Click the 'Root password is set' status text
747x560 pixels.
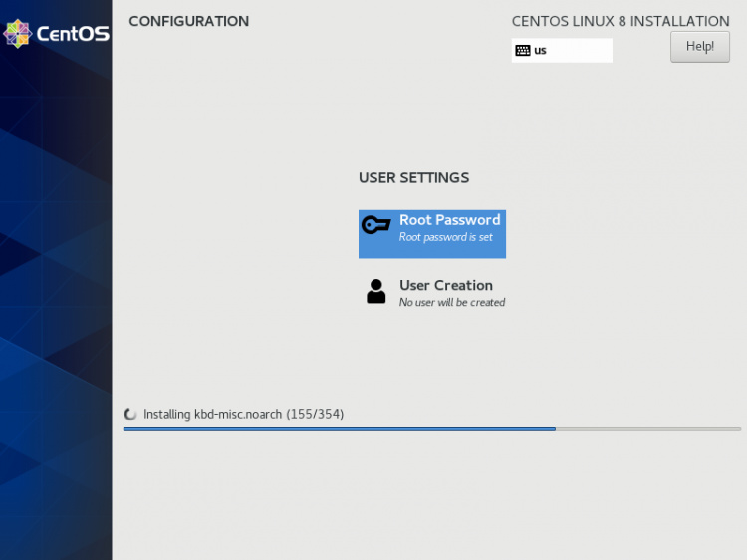tap(445, 237)
